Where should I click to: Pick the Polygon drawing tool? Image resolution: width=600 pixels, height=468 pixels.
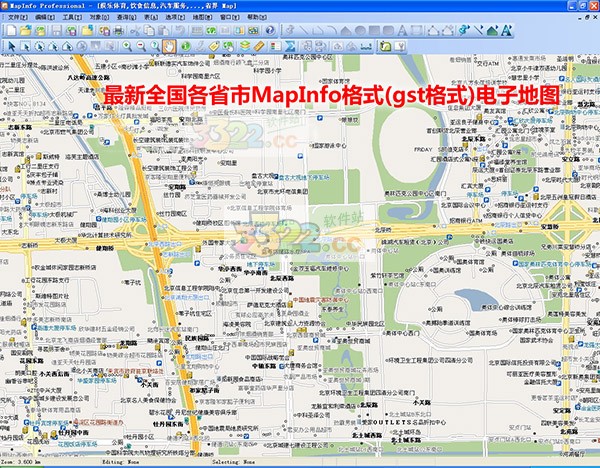pos(346,30)
